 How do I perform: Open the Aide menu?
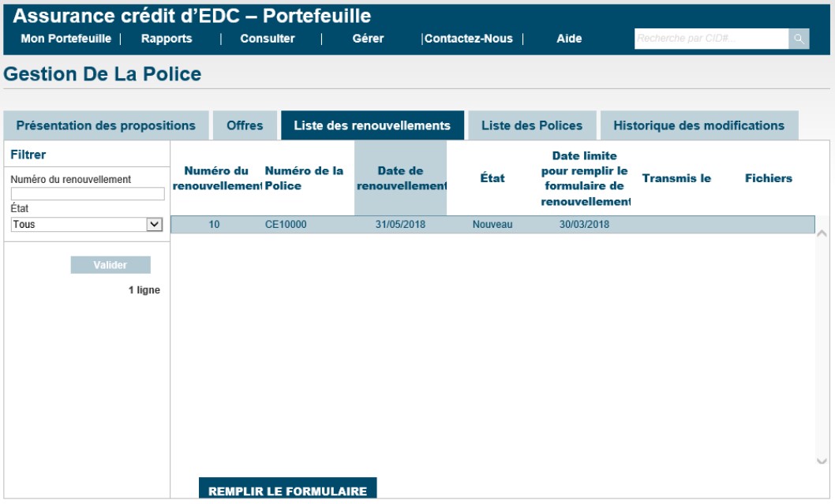coord(569,39)
